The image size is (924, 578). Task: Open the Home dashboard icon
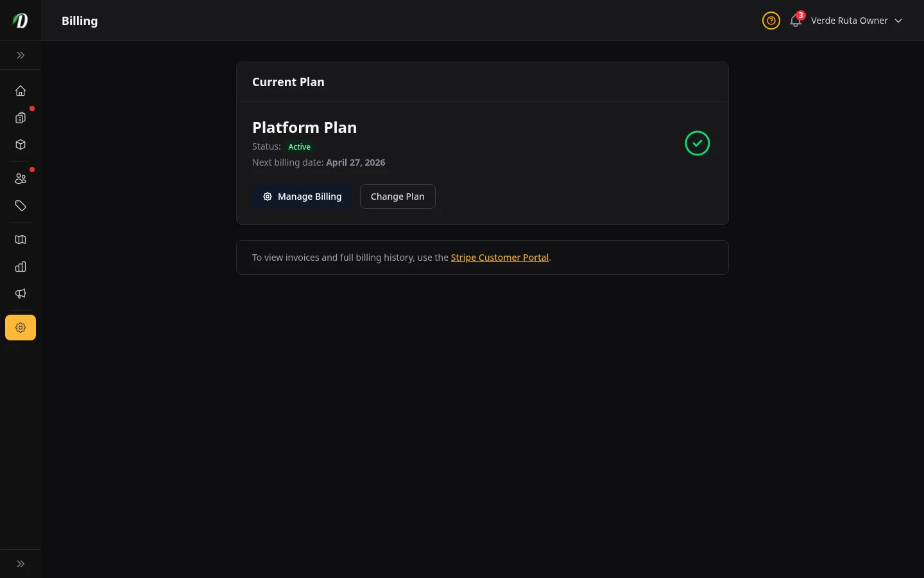click(x=21, y=91)
